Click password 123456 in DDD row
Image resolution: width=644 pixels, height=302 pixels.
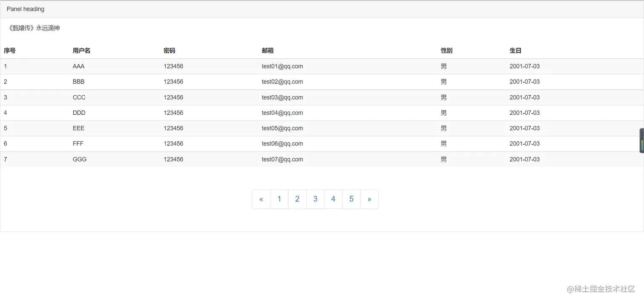[173, 113]
